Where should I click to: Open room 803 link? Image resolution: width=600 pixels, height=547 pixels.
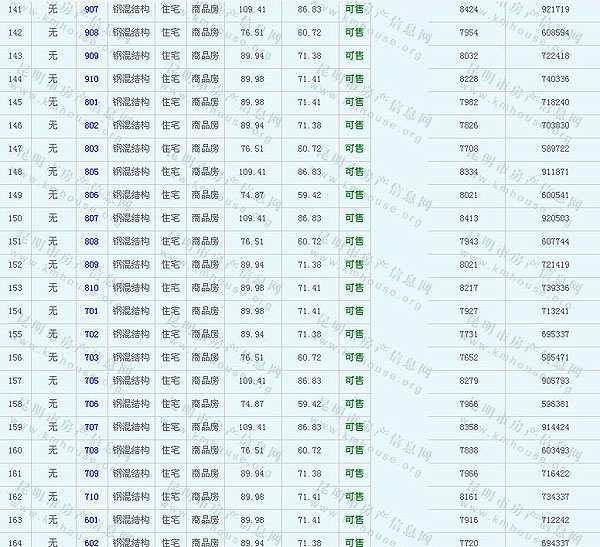[91, 149]
